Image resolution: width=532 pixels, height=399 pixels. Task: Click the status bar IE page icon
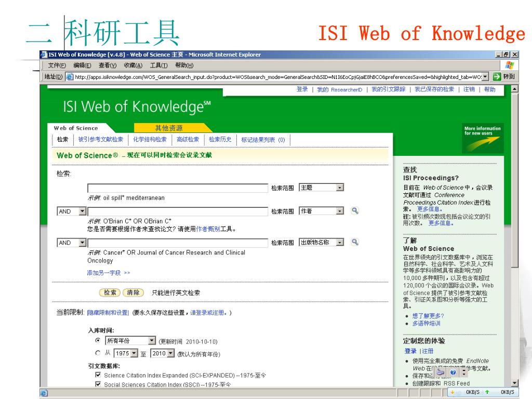point(44,393)
